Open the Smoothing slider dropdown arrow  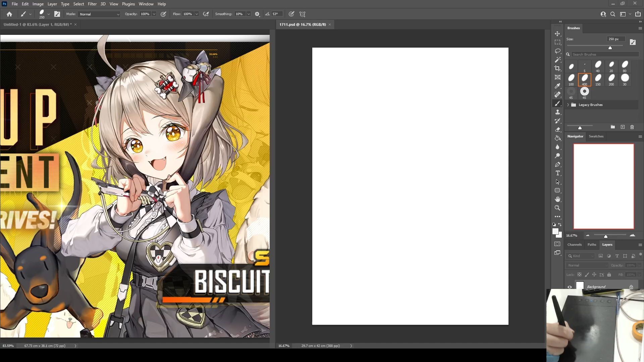(249, 14)
